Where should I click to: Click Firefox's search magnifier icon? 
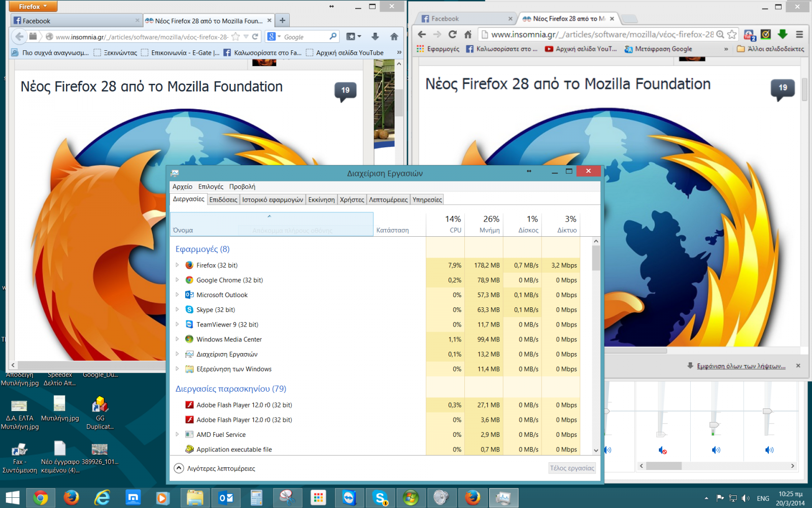click(x=333, y=37)
